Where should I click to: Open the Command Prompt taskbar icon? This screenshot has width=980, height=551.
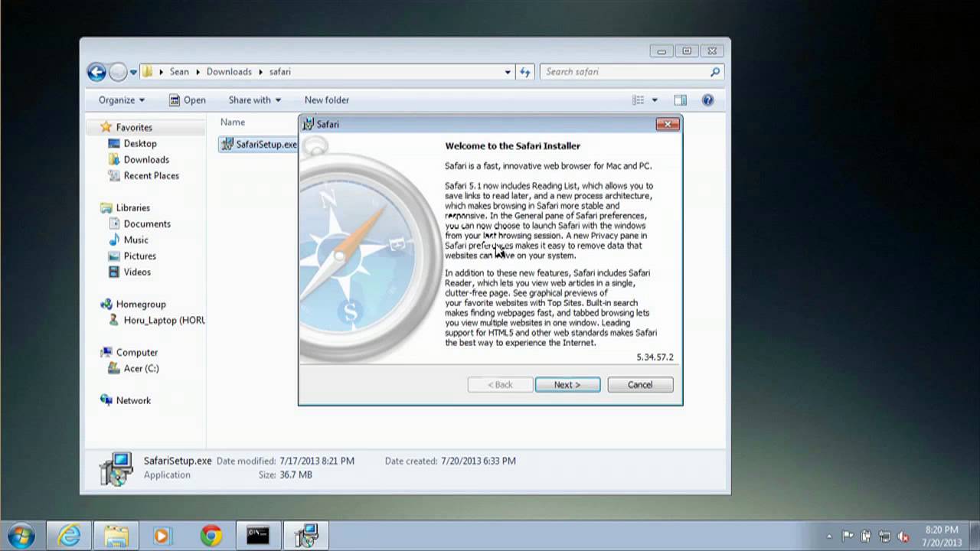click(258, 535)
